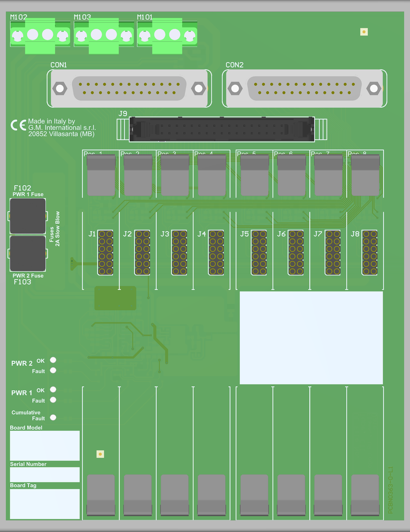Select the J8 pin header

point(369,253)
